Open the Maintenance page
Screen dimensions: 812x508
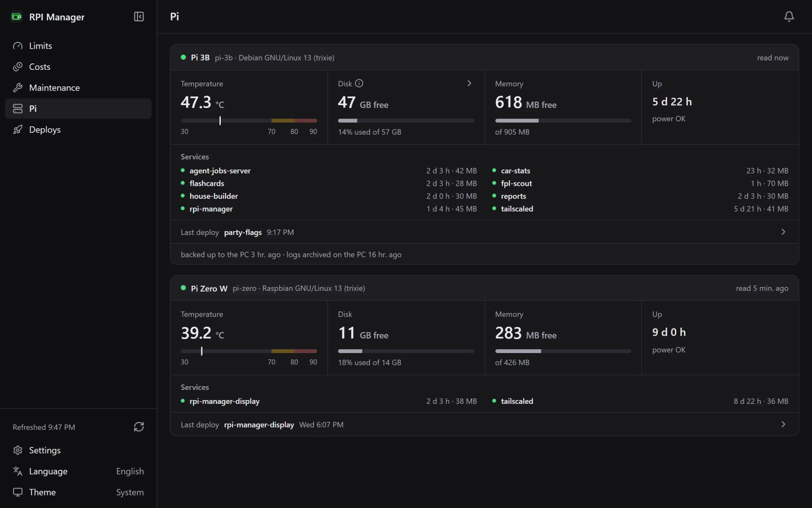[78, 88]
